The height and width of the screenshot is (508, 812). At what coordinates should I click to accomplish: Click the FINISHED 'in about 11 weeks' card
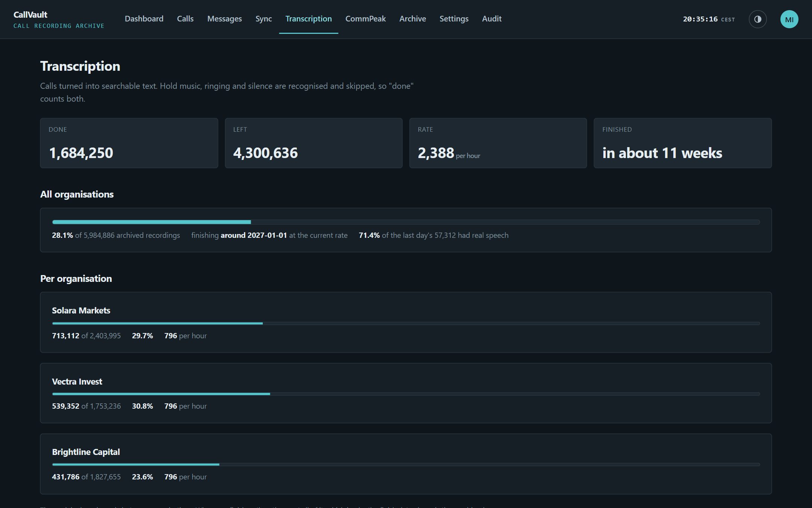click(x=682, y=143)
